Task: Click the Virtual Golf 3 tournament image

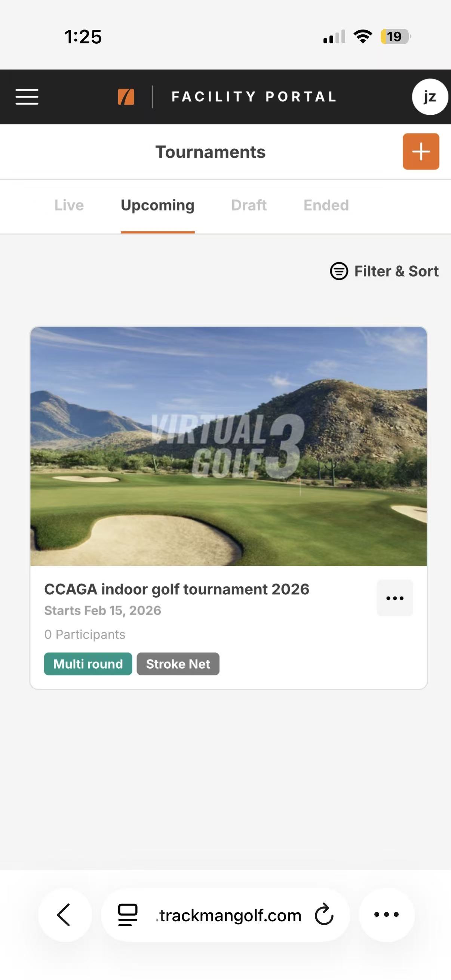Action: pyautogui.click(x=228, y=446)
